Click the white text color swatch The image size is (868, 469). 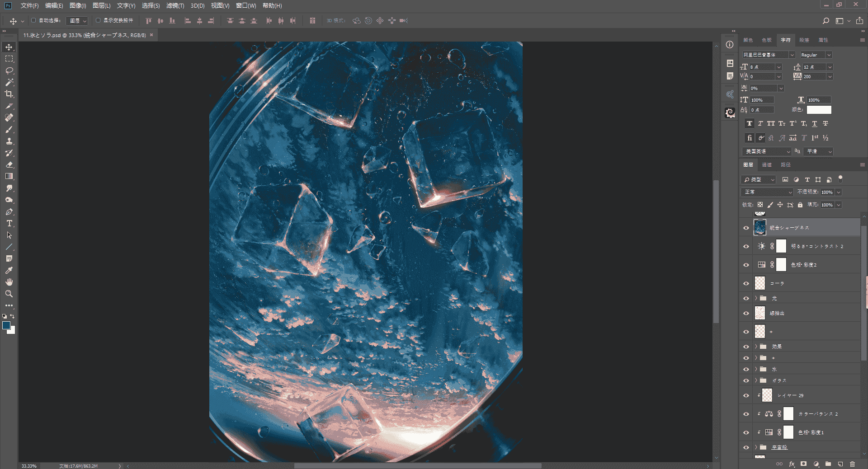tap(819, 110)
